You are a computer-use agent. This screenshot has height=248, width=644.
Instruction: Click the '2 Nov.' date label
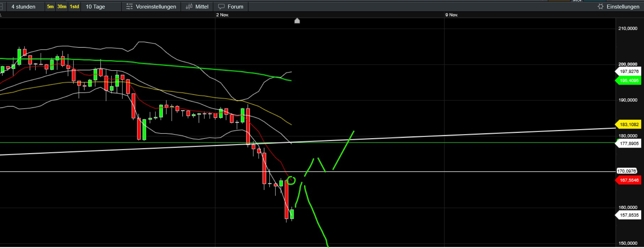pyautogui.click(x=222, y=15)
